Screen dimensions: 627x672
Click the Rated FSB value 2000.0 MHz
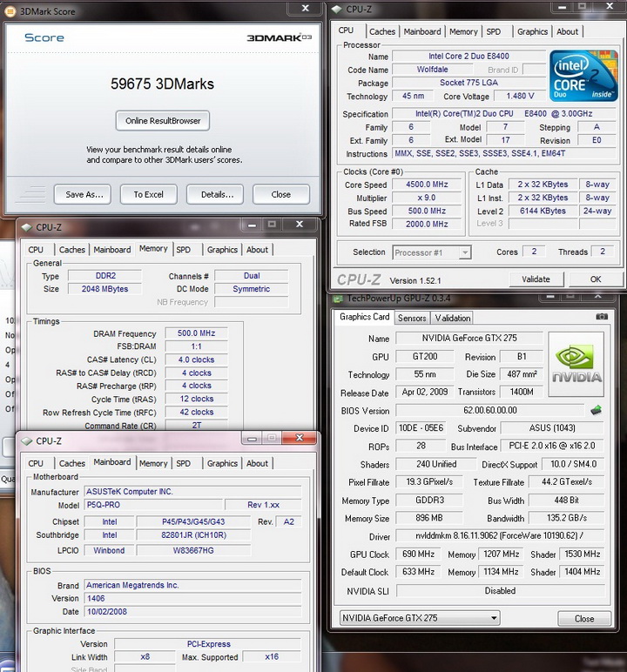pos(427,224)
